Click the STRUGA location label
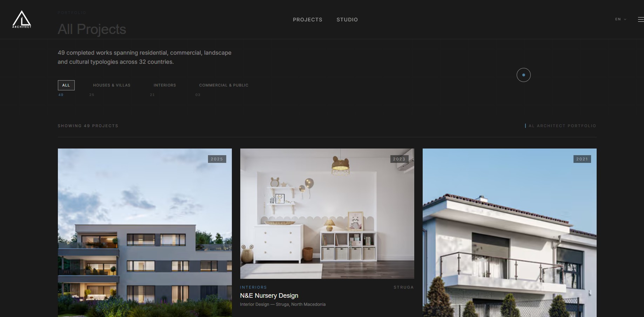The width and height of the screenshot is (644, 317). pos(404,287)
